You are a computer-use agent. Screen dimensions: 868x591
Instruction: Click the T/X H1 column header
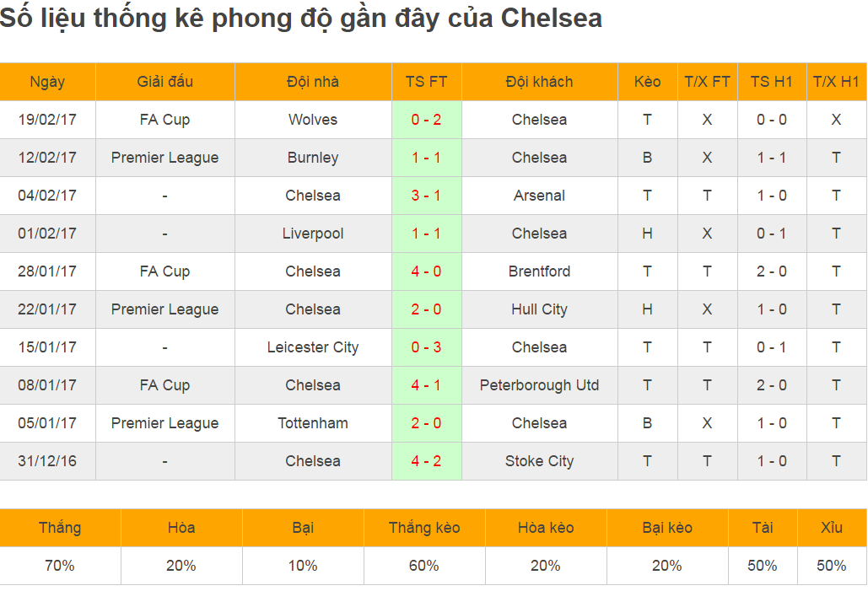click(x=835, y=82)
